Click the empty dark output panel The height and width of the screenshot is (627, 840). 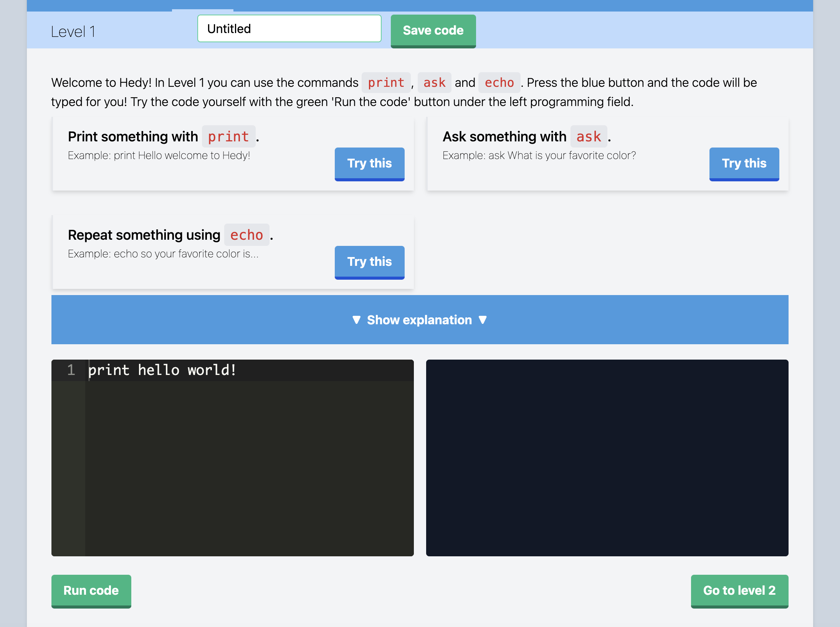(x=607, y=457)
